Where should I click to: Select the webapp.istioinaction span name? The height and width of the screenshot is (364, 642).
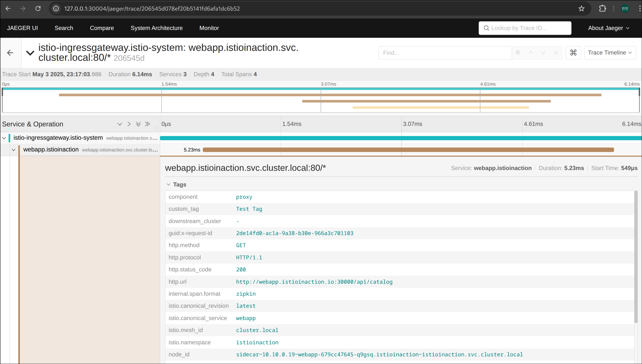coord(51,149)
